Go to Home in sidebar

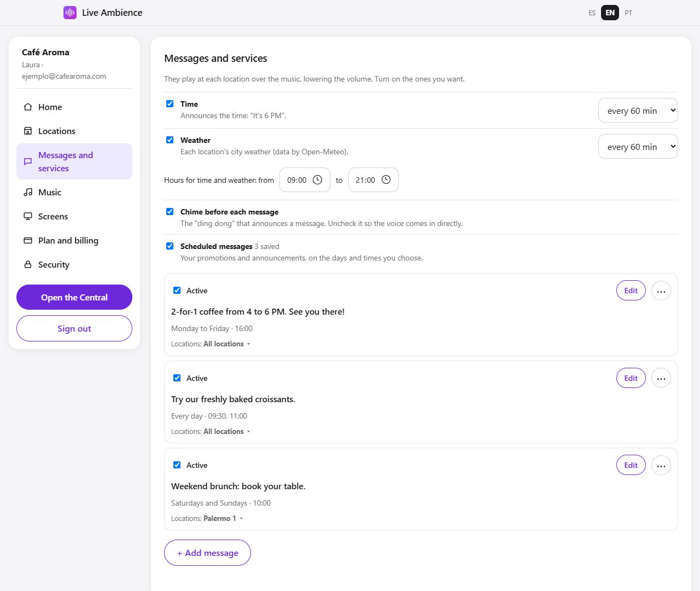point(74,107)
